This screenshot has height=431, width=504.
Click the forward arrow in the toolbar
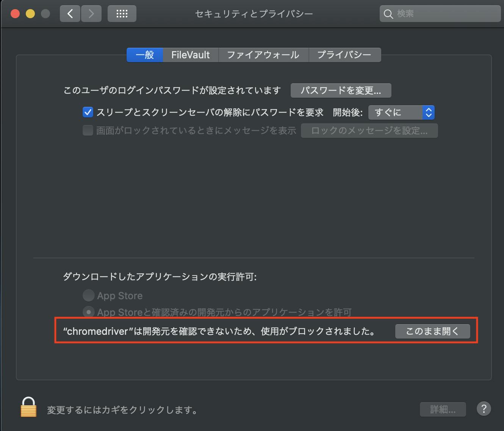coord(91,13)
